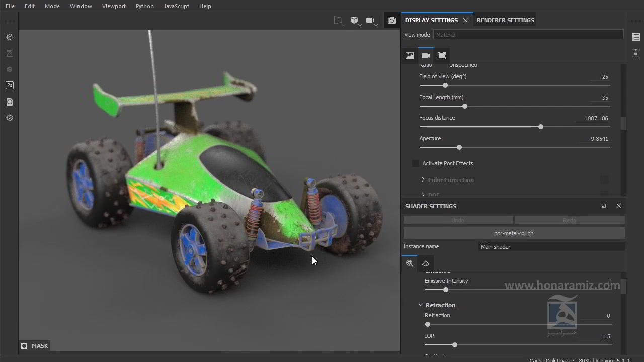The height and width of the screenshot is (362, 644).
Task: Open the perspective view dropdown icon
Action: coord(339,21)
